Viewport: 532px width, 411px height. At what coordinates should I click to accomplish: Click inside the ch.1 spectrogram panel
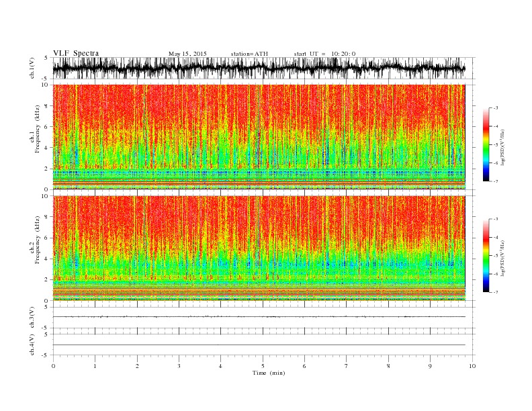pyautogui.click(x=259, y=137)
